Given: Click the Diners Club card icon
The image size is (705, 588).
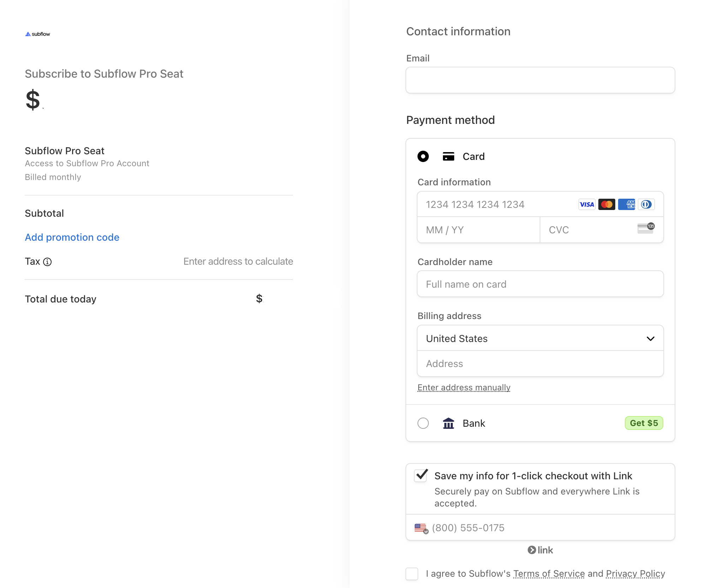Looking at the screenshot, I should tap(646, 204).
